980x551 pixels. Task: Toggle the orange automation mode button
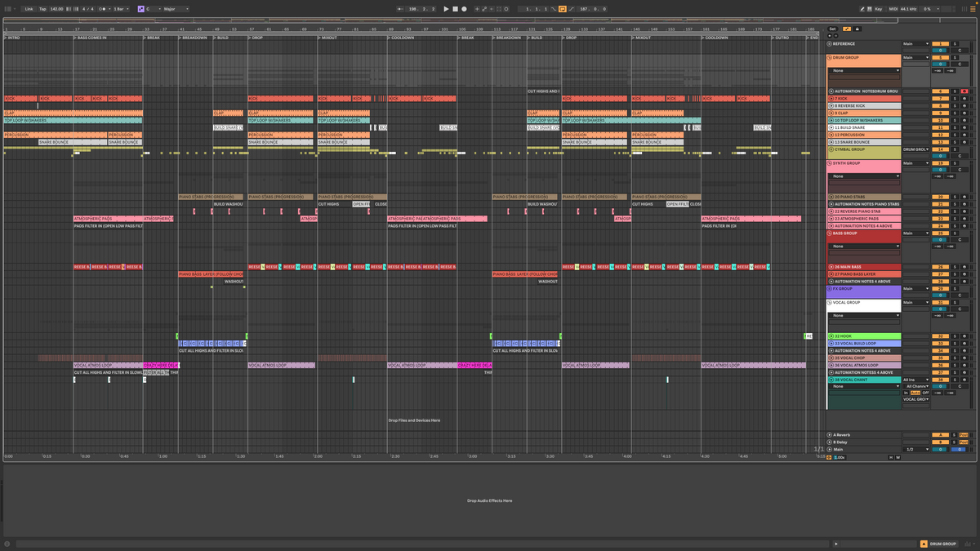[847, 29]
